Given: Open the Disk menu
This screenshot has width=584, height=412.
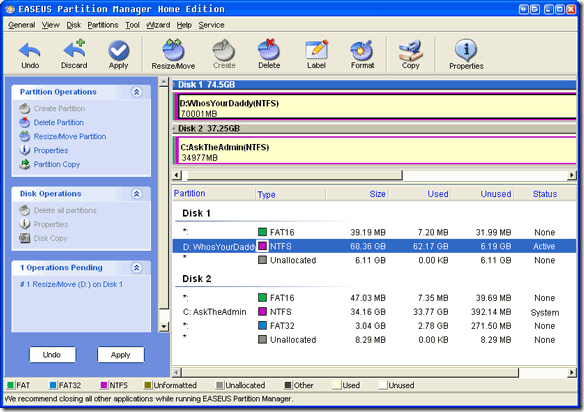Looking at the screenshot, I should [x=74, y=25].
